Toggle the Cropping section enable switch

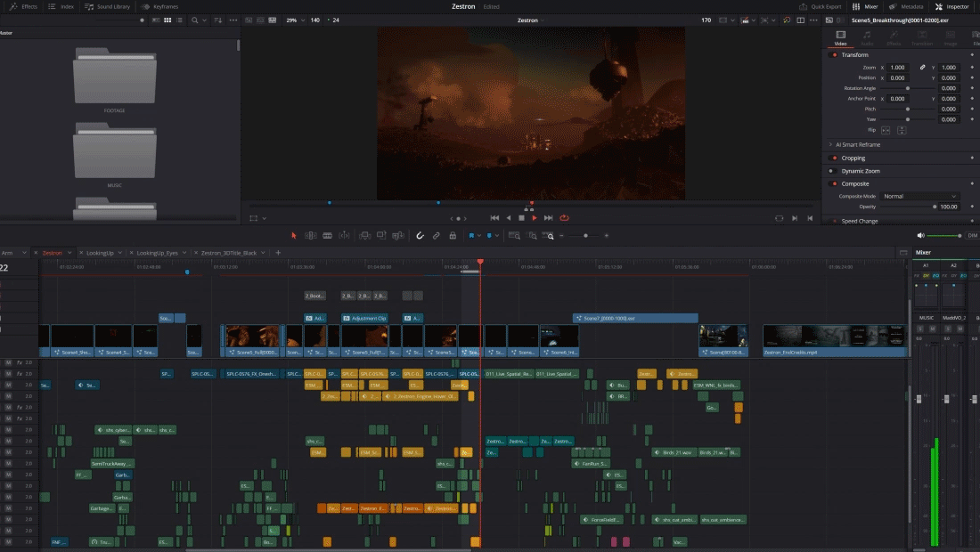pyautogui.click(x=834, y=158)
